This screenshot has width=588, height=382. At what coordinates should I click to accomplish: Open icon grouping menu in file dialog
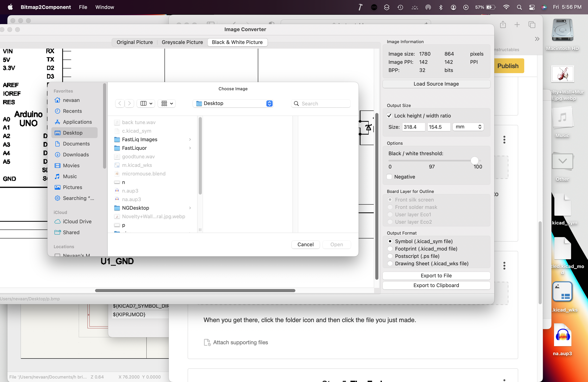coord(167,103)
